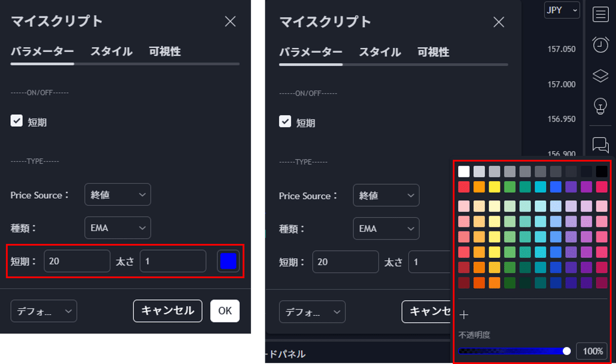
Task: Click the plus icon to add custom color
Action: point(465,314)
